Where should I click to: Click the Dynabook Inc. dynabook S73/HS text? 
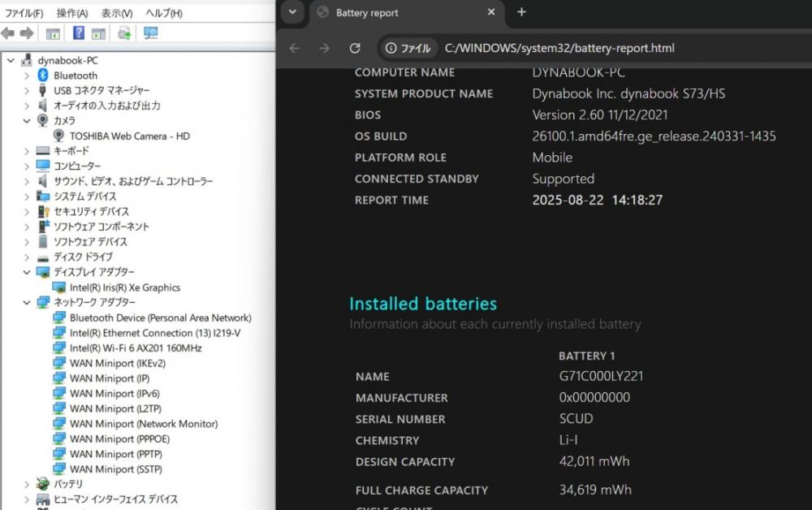[x=628, y=93]
